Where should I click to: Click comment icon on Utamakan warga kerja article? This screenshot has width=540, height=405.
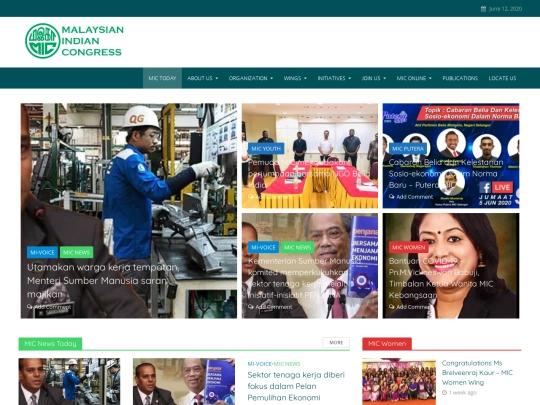(30, 307)
